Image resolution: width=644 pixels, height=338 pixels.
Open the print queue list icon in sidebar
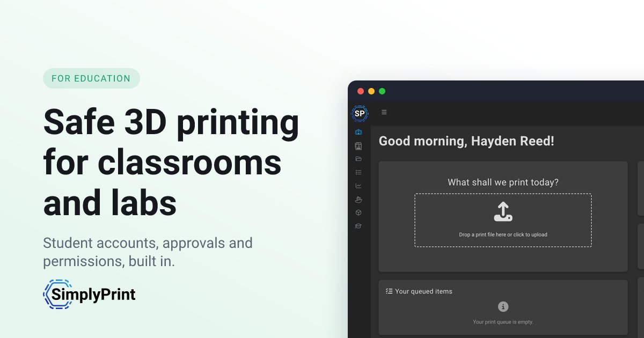click(x=358, y=172)
